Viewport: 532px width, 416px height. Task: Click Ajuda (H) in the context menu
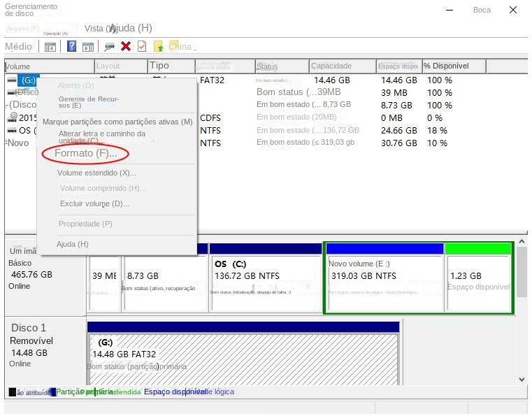pyautogui.click(x=72, y=244)
